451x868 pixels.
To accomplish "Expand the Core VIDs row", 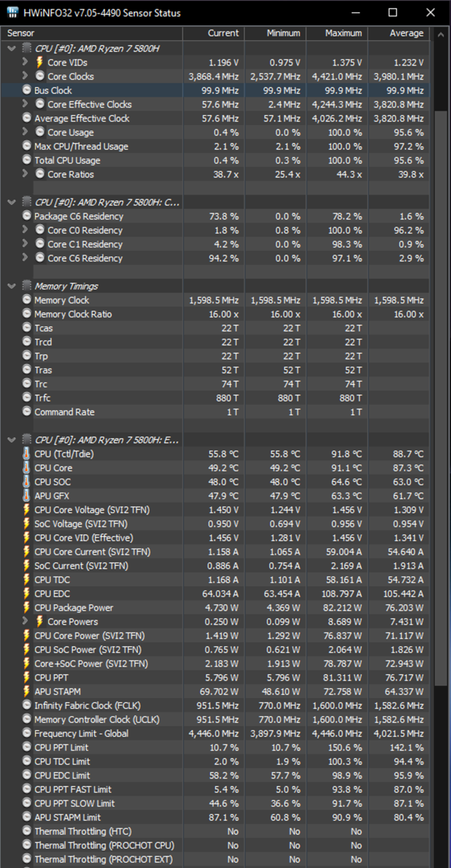I will (25, 62).
